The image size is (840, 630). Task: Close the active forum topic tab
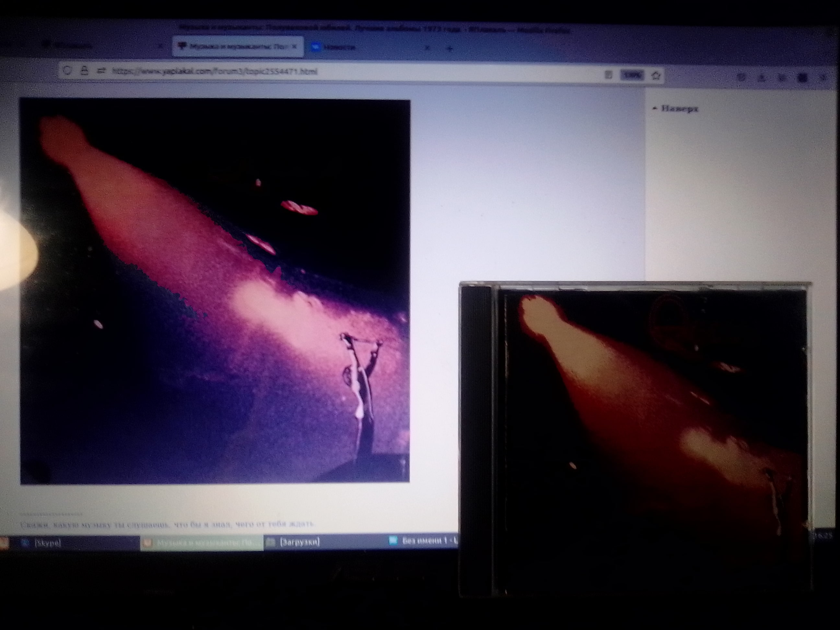[294, 47]
